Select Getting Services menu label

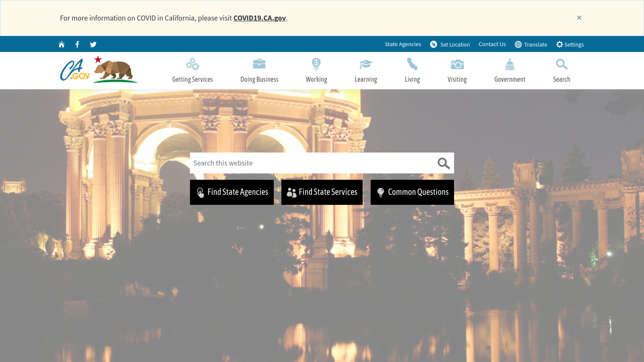192,79
